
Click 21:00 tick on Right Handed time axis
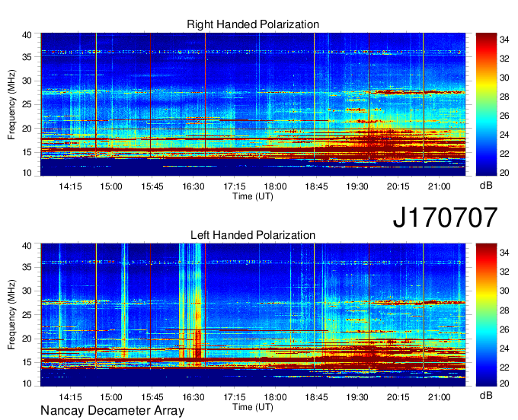pyautogui.click(x=439, y=186)
